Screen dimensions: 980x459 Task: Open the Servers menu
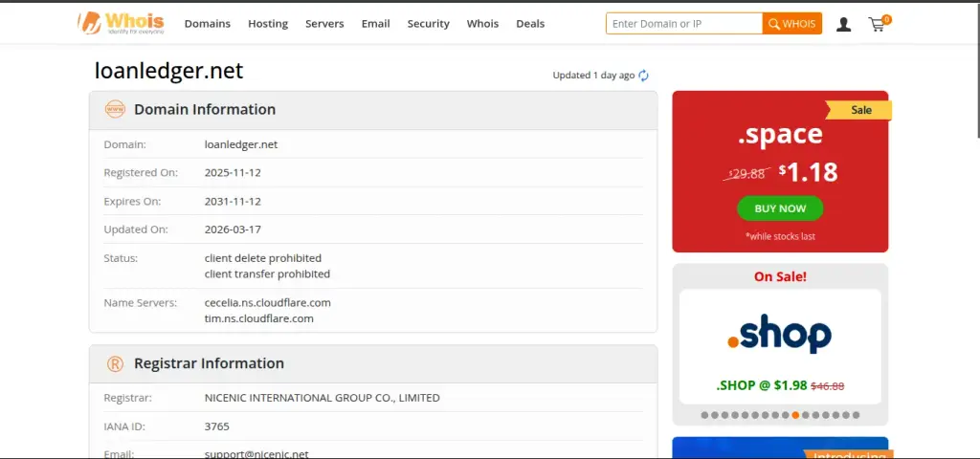[x=324, y=24]
